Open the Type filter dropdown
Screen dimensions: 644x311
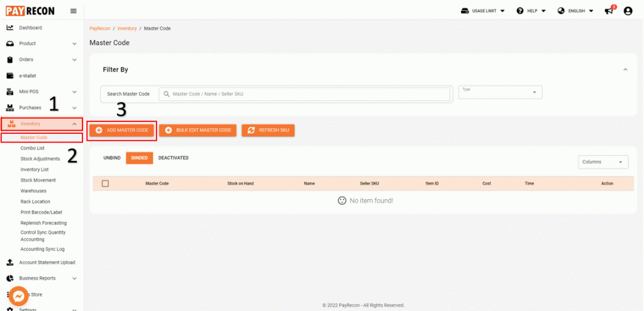pyautogui.click(x=500, y=92)
